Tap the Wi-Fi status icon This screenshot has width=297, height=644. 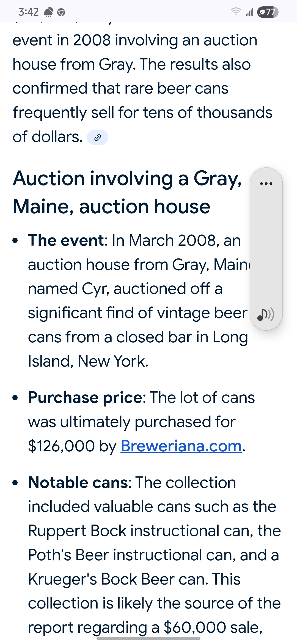point(236,12)
